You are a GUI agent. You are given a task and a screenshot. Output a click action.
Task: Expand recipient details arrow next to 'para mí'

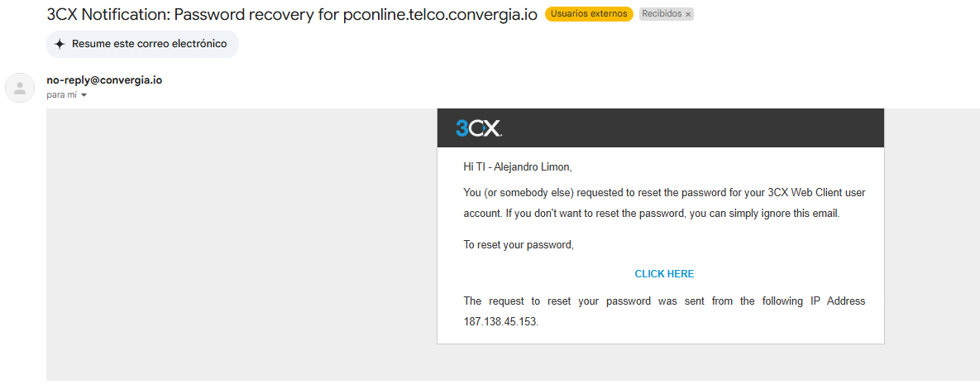[84, 95]
